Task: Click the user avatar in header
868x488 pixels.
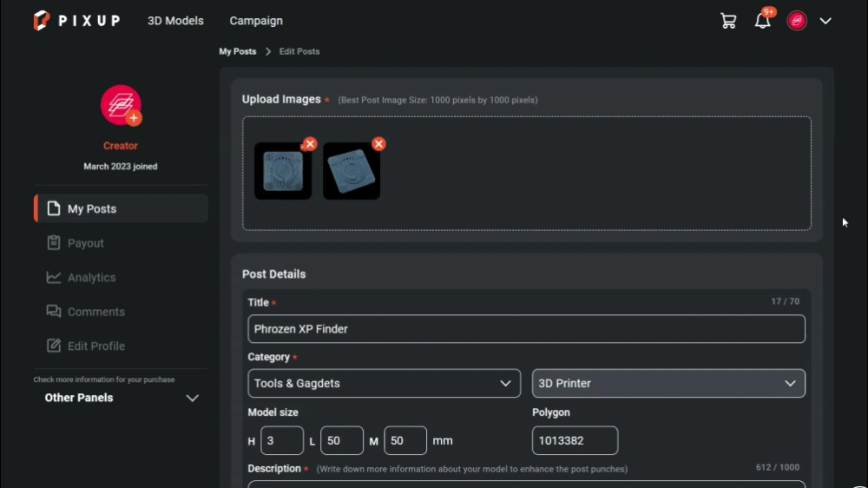Action: tap(797, 21)
